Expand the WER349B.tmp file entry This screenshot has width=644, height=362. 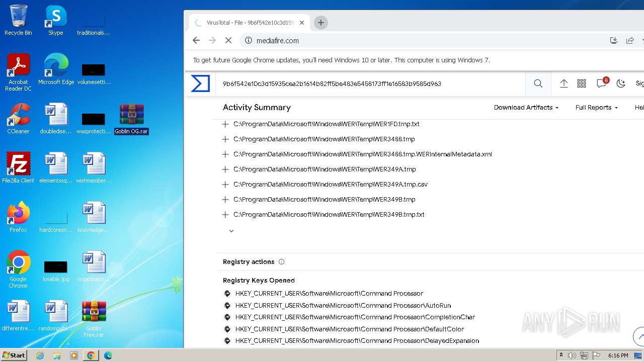[225, 199]
